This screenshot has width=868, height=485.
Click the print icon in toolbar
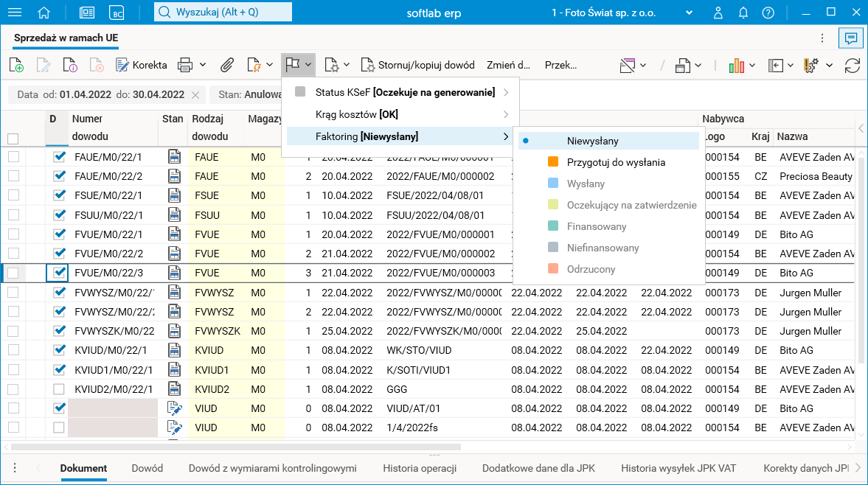pos(185,65)
